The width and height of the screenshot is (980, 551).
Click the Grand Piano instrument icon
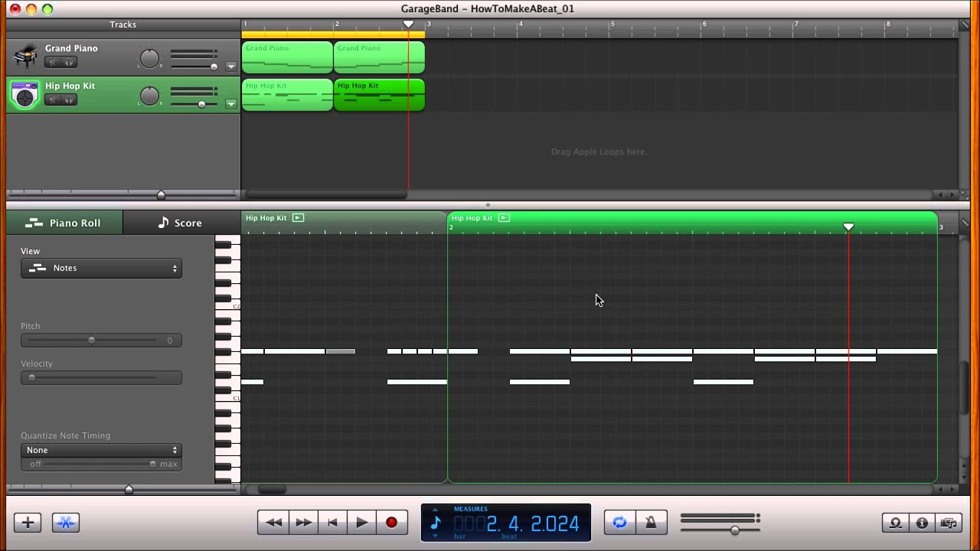pyautogui.click(x=25, y=57)
